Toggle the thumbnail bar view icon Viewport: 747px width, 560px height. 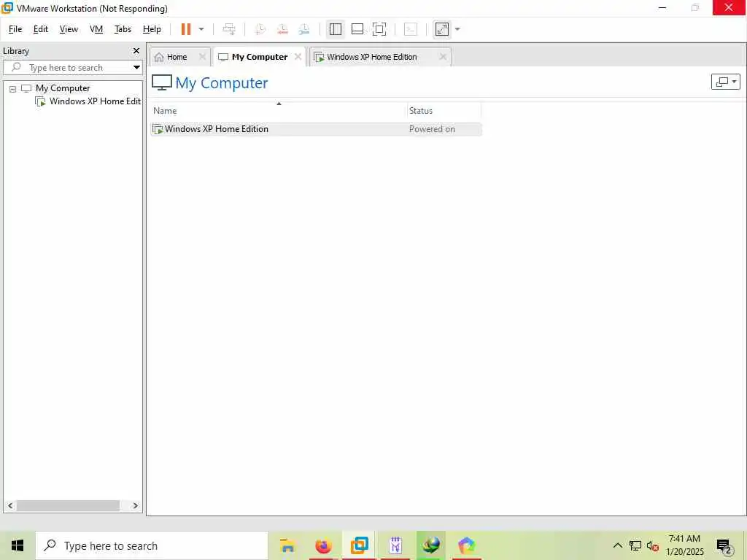point(357,29)
